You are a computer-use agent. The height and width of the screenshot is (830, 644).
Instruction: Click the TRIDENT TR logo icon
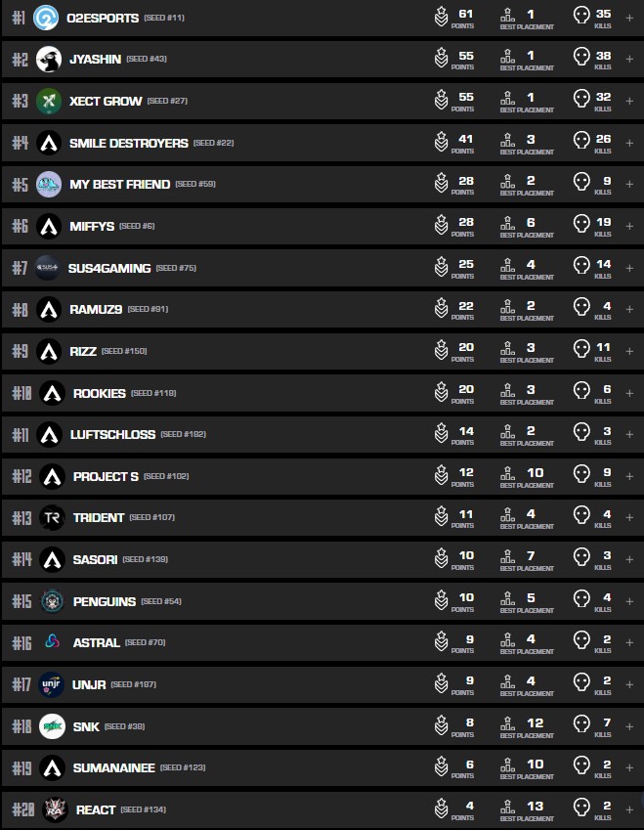point(52,517)
